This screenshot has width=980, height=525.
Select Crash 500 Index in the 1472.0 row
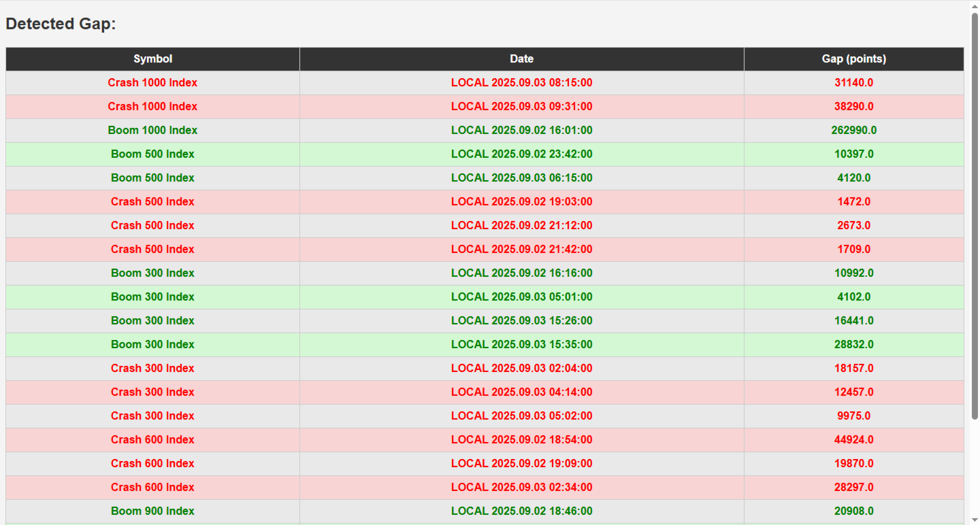coord(152,202)
